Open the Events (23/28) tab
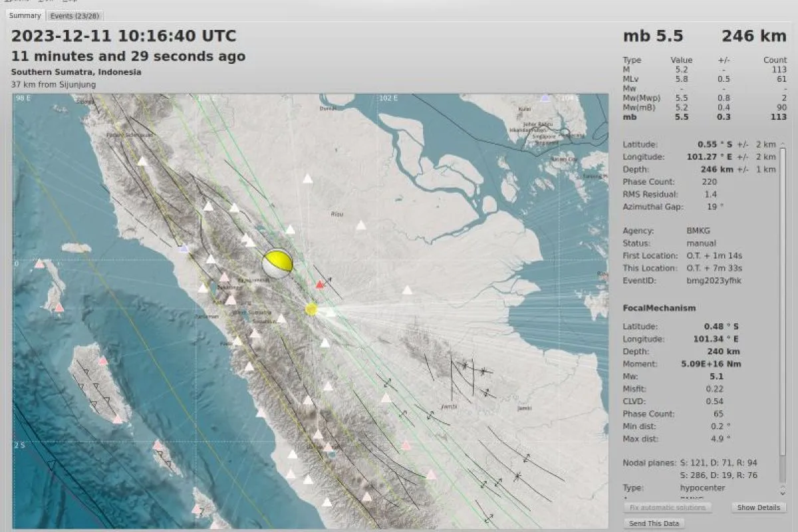This screenshot has height=532, width=798. 76,16
